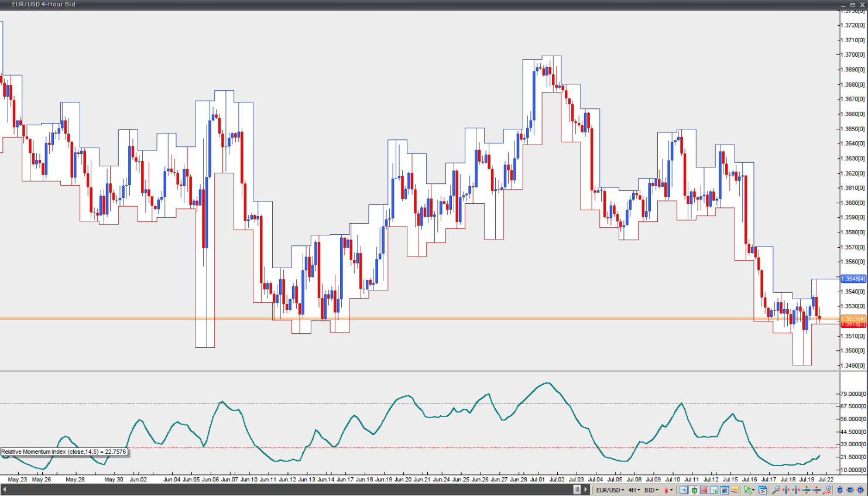
Task: Click the horizontal bar with outward-pointing arrows
Action: (806, 490)
